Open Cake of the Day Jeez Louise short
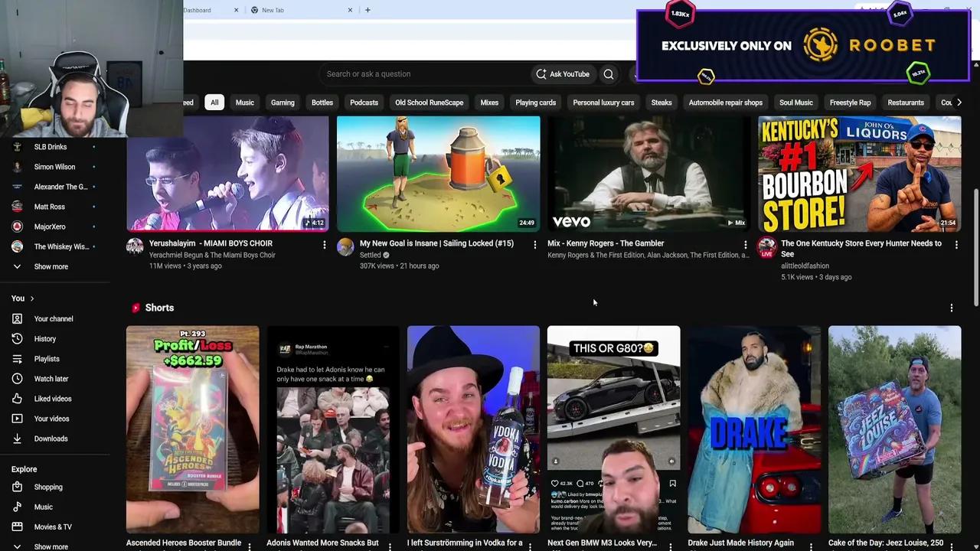980x551 pixels. tap(894, 429)
